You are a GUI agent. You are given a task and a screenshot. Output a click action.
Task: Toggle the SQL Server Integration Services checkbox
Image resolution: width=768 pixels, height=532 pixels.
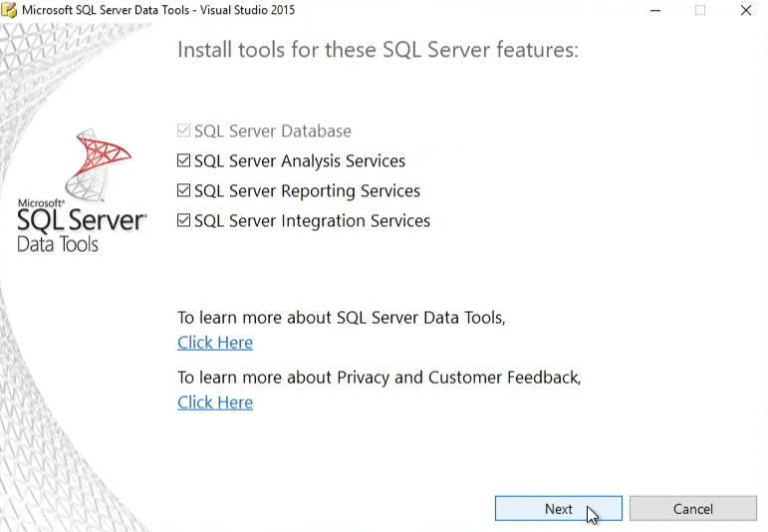coord(183,220)
